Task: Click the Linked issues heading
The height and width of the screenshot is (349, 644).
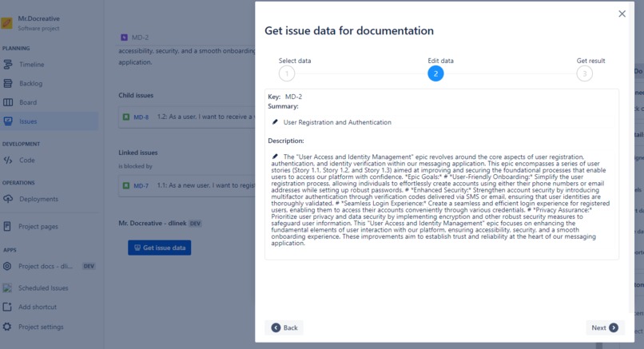Action: [138, 153]
